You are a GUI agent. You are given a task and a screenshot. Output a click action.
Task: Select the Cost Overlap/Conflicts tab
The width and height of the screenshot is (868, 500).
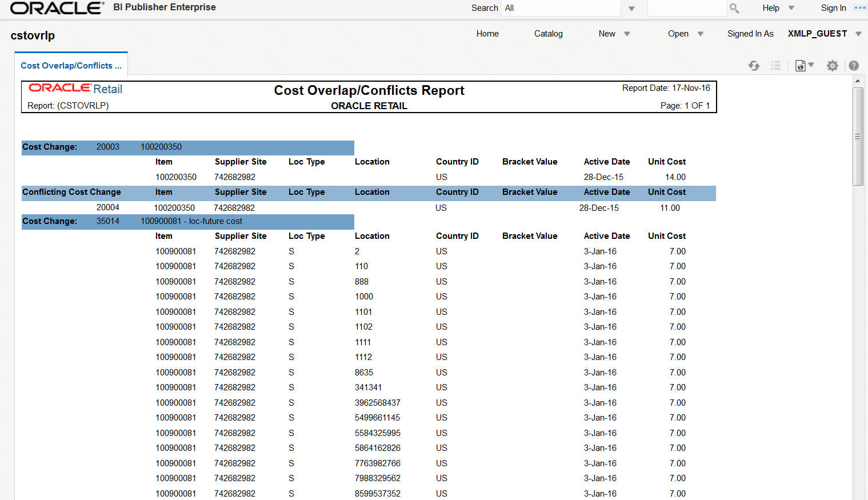(x=71, y=66)
